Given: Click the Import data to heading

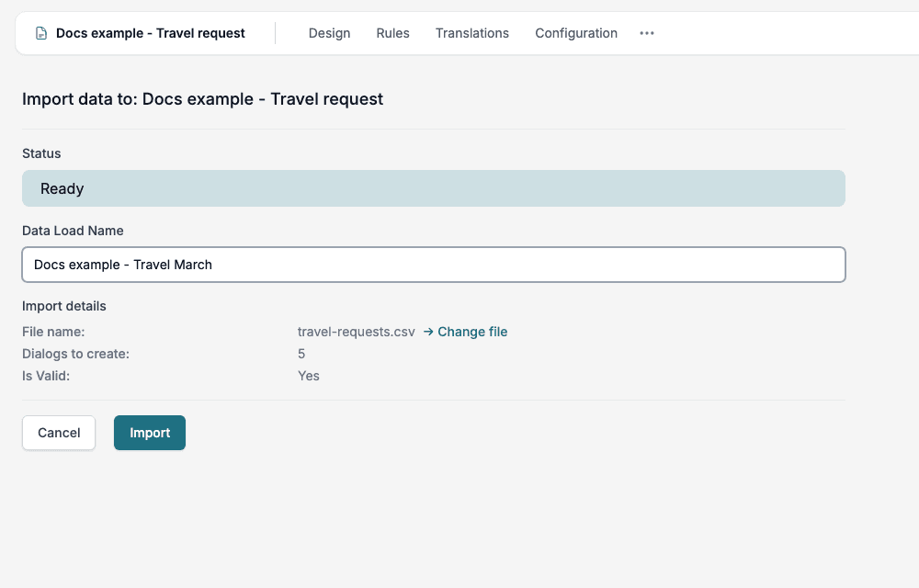Looking at the screenshot, I should point(203,99).
